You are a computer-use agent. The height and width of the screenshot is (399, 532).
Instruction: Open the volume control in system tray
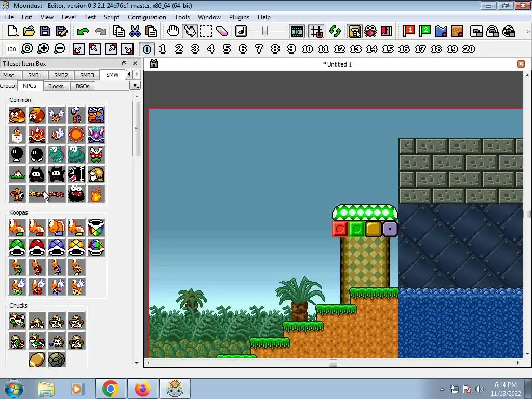(480, 389)
